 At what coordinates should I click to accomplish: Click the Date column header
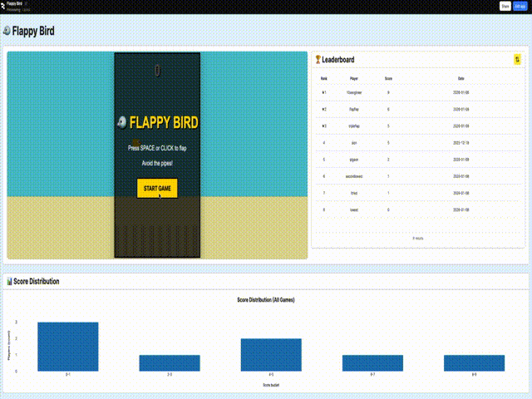[461, 77]
